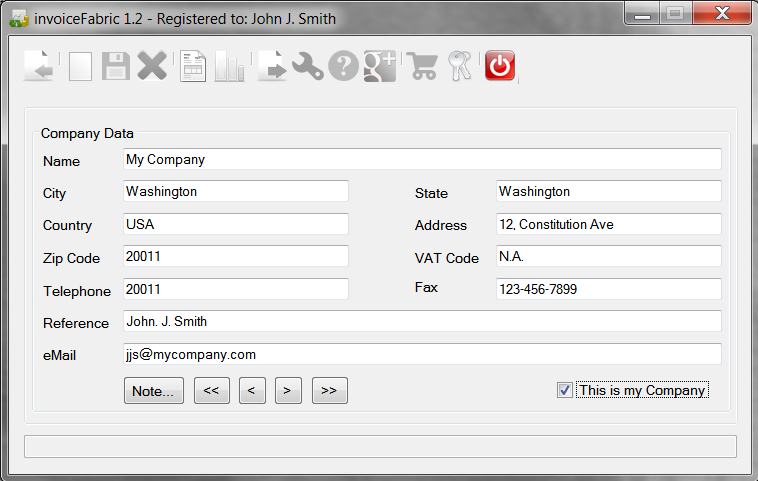The image size is (758, 481).
Task: Toggle the This is my Company checkbox
Action: coord(564,390)
